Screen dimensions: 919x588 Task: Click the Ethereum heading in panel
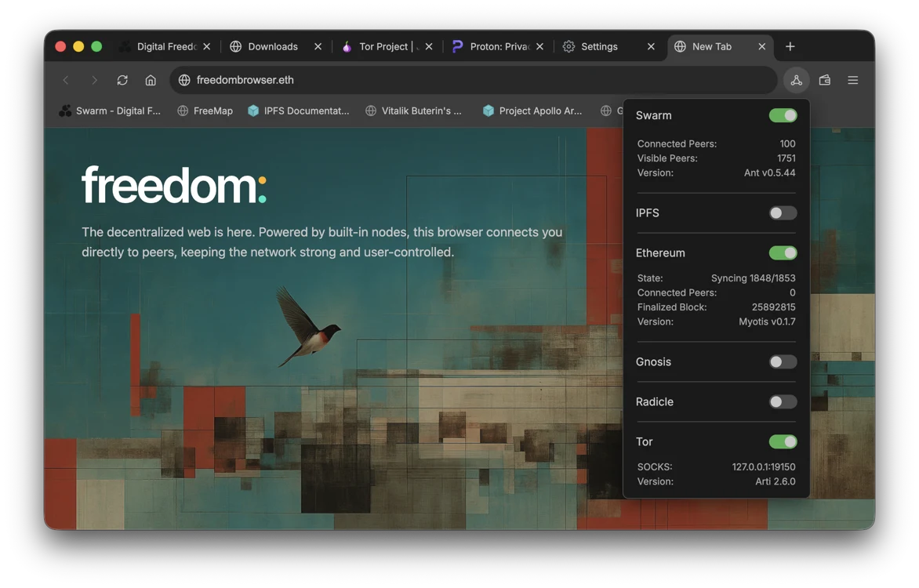tap(660, 252)
